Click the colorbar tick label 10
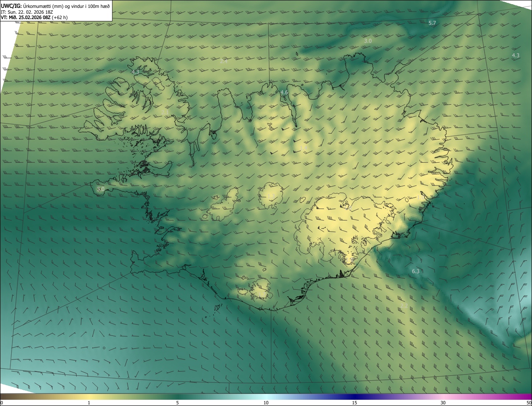 [266, 403]
